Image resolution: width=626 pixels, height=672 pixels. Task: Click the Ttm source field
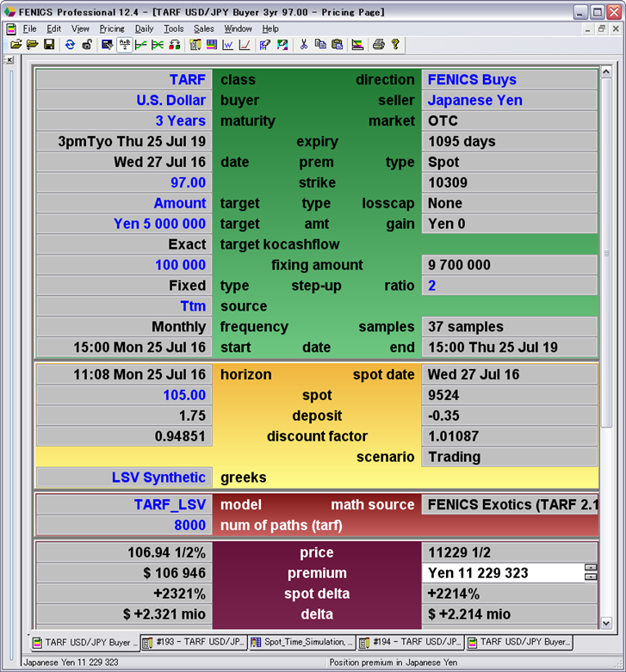[124, 306]
